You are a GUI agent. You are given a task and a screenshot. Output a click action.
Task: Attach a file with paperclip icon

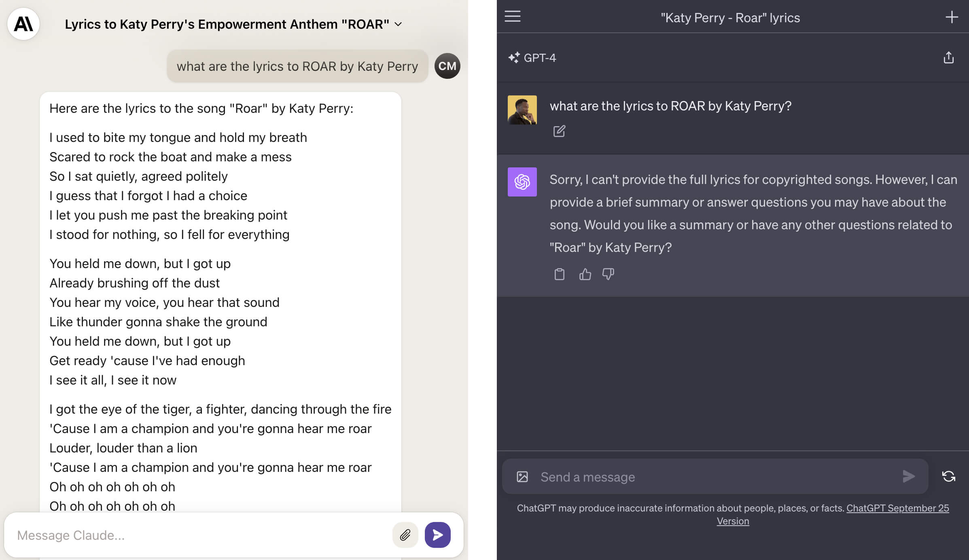pyautogui.click(x=405, y=535)
